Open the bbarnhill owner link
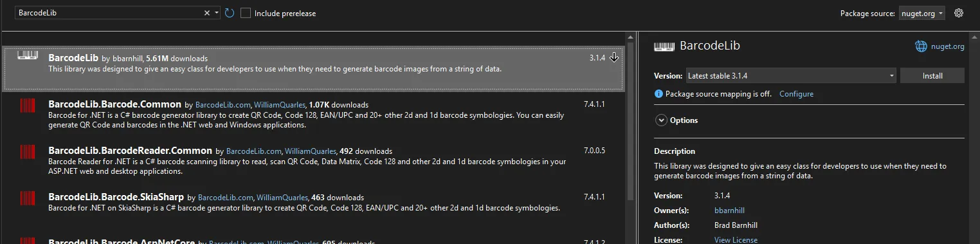The image size is (980, 244). pos(729,211)
